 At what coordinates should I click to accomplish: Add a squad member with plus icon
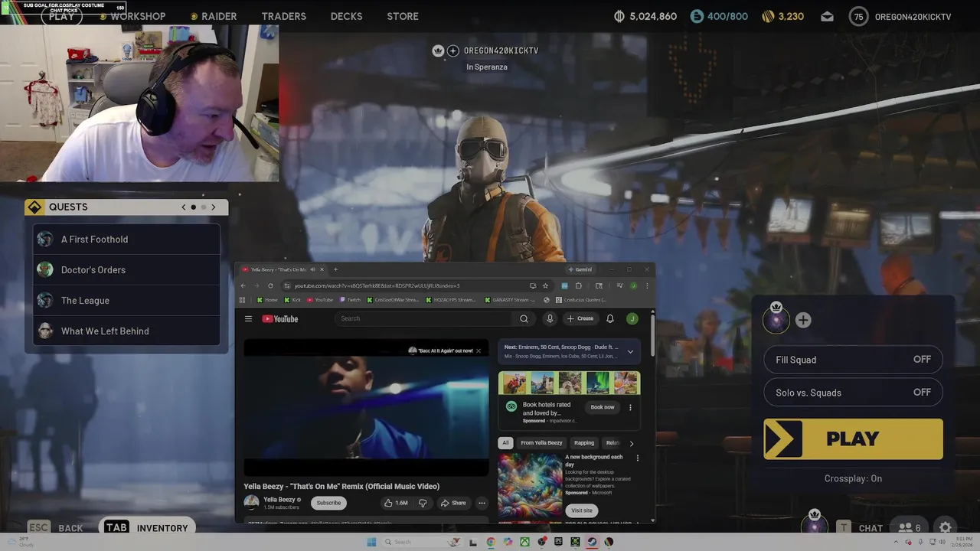coord(803,321)
